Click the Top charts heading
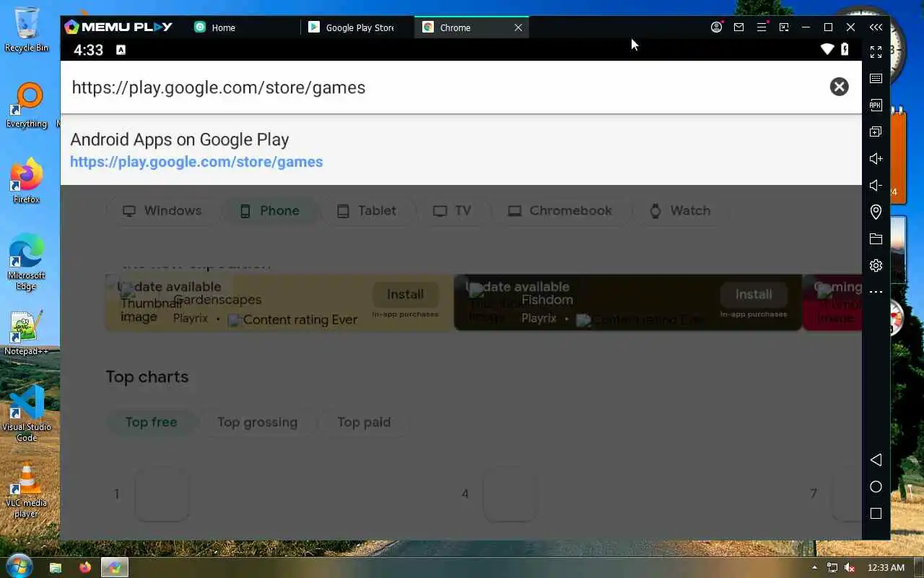 [x=147, y=376]
